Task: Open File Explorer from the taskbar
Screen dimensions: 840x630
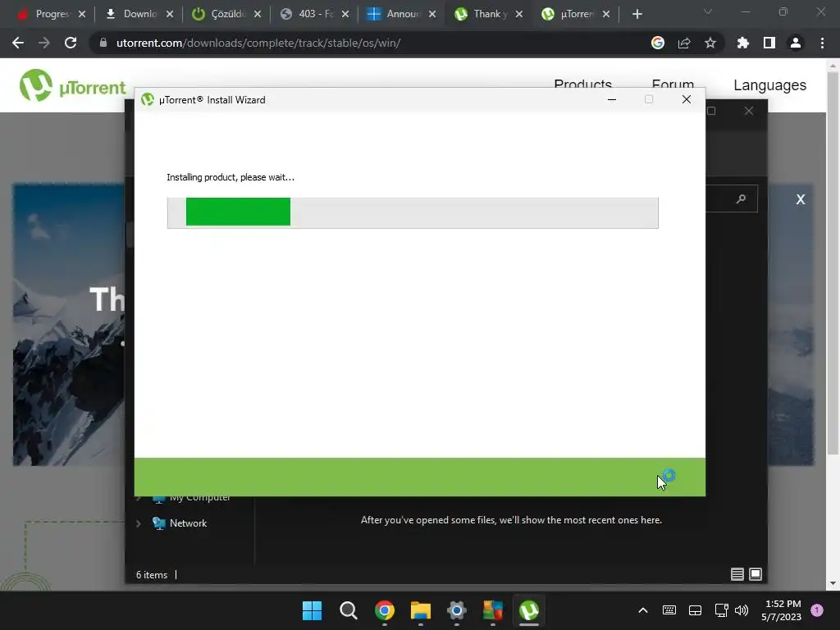Action: coord(421,610)
